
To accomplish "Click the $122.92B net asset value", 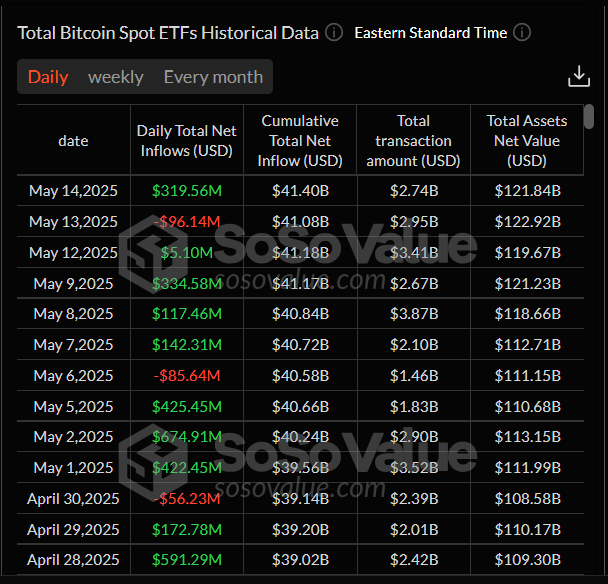I will (x=527, y=221).
